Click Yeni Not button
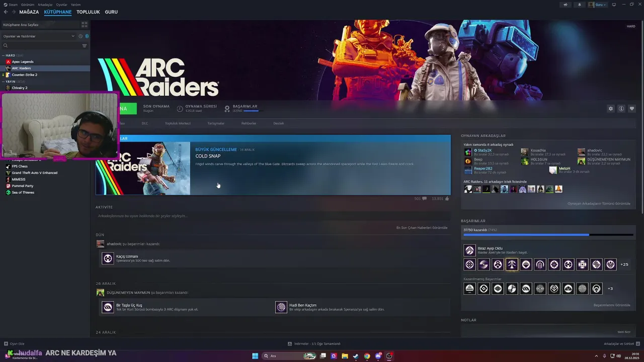The width and height of the screenshot is (644, 362). point(624,332)
